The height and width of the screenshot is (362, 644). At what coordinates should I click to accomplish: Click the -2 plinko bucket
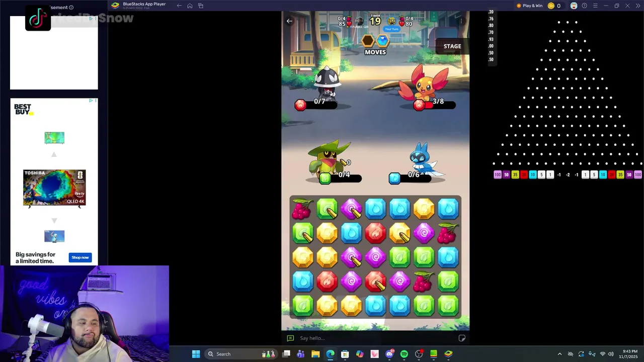click(x=568, y=175)
